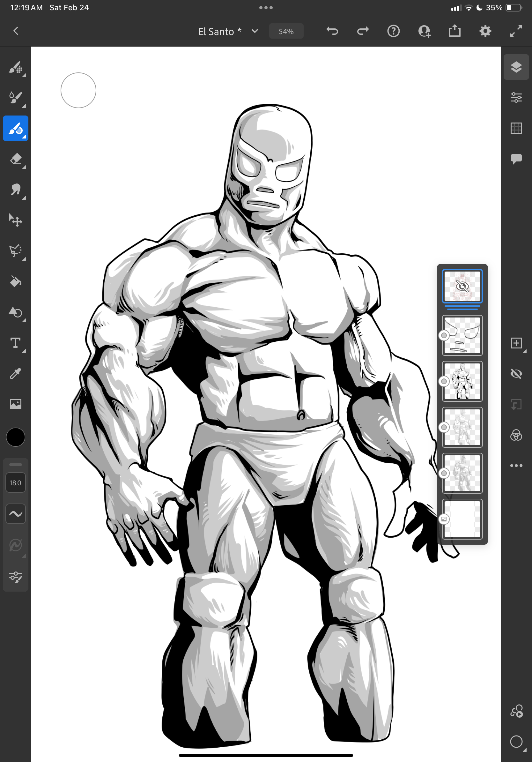Viewport: 532px width, 762px height.
Task: Tap the 12:19 AM clock
Action: 26,8
